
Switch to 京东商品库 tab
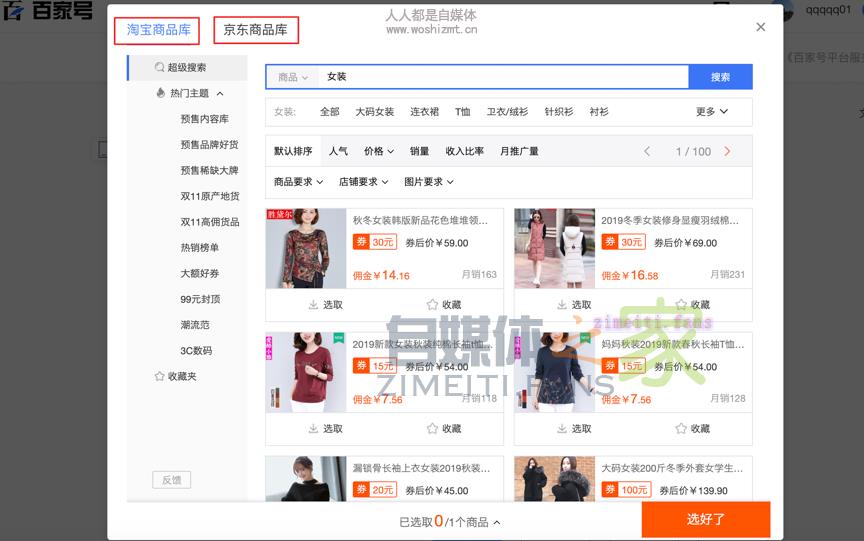pyautogui.click(x=255, y=30)
